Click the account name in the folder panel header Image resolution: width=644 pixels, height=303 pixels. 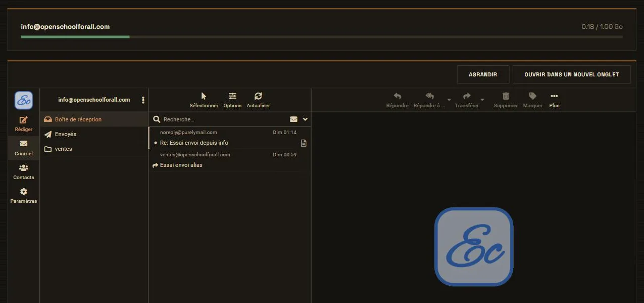(94, 100)
